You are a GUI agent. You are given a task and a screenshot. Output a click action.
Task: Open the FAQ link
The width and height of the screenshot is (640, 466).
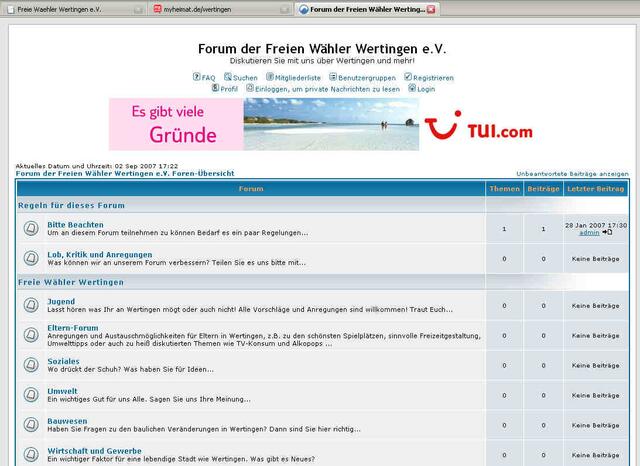point(208,78)
